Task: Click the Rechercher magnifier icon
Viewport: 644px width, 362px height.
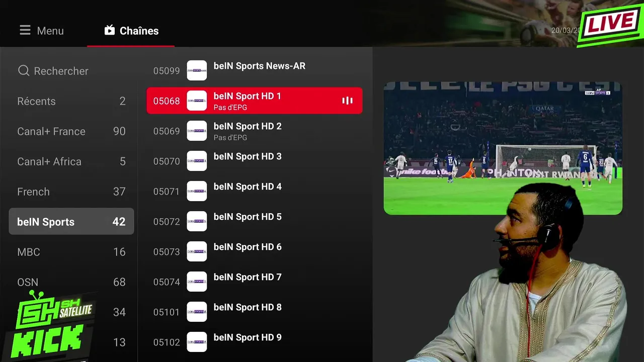Action: click(x=24, y=71)
